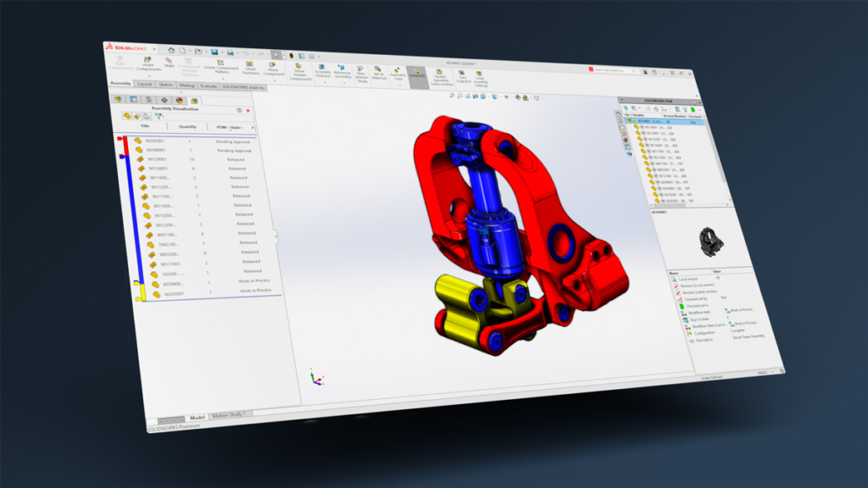Activate the Move Component tool

tap(274, 68)
